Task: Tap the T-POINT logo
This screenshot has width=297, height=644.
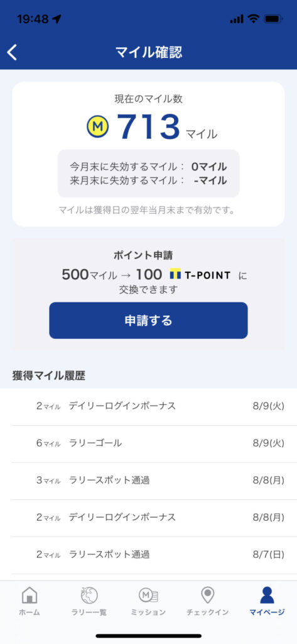Action: tap(200, 274)
